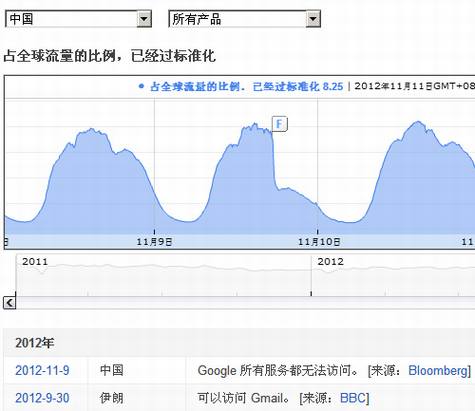Viewport: 475px width, 411px height.
Task: Click the 11月9日 tick on the time axis
Action: 154,242
